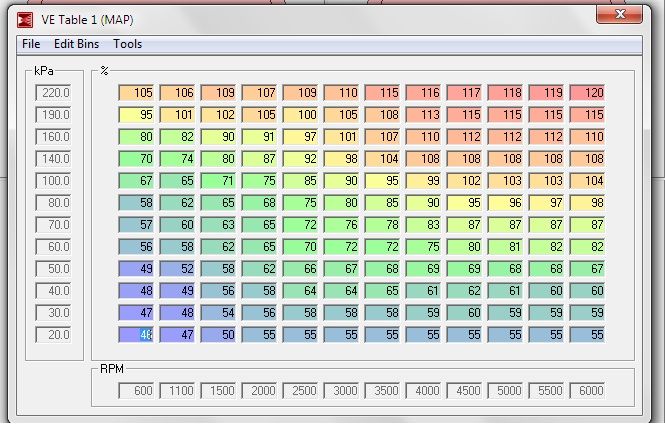Open the File menu
Screen dimensions: 665x424
(31, 44)
